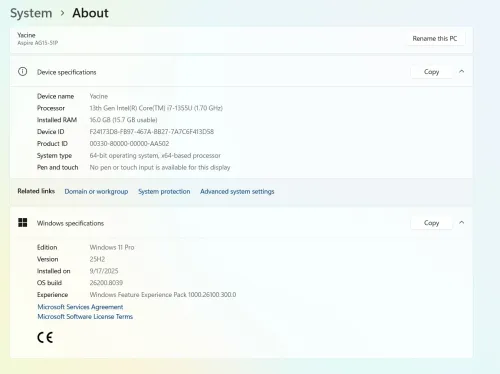The width and height of the screenshot is (500, 374).
Task: Go back to System in breadcrumb
Action: pyautogui.click(x=31, y=13)
